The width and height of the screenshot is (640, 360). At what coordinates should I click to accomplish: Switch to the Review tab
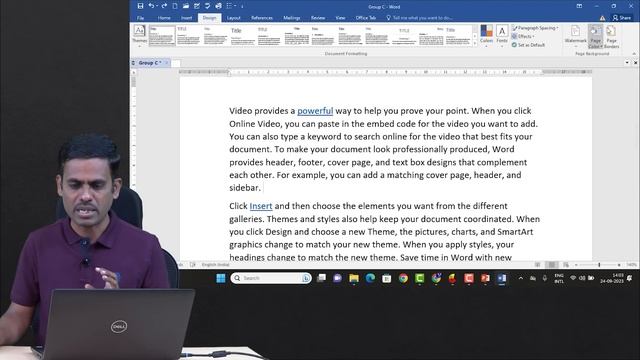[x=318, y=18]
